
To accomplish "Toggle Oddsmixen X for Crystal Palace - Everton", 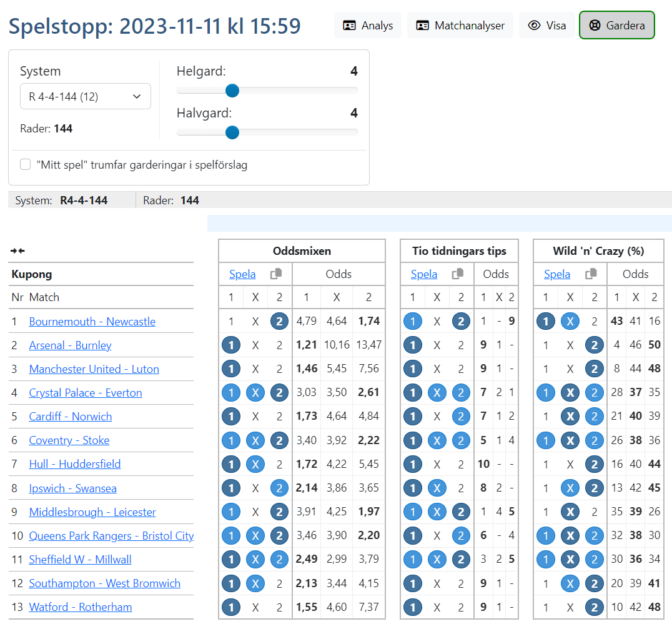I will [255, 392].
